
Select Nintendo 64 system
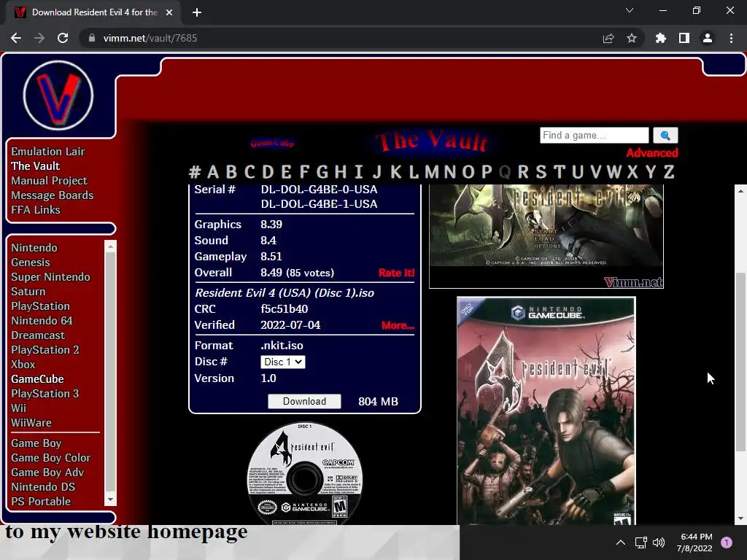tap(42, 321)
